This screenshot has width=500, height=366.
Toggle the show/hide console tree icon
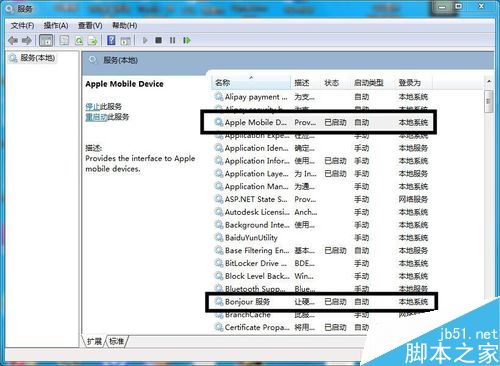pos(46,41)
